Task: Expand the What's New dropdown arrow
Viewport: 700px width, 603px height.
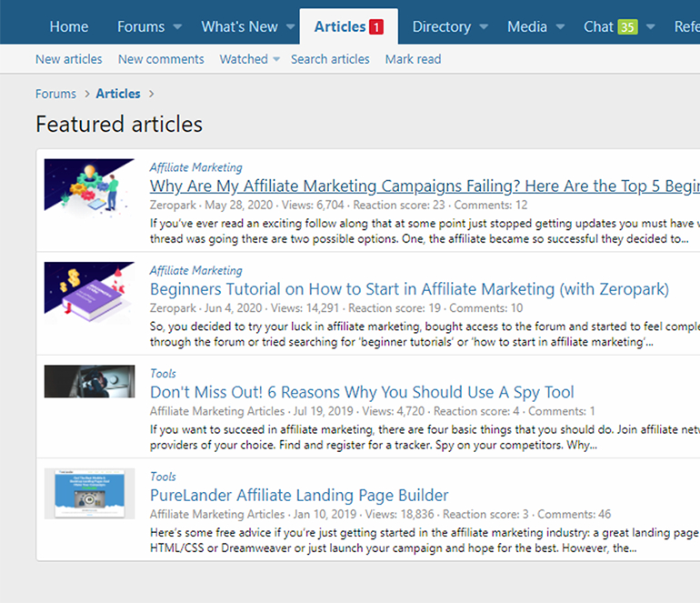Action: click(x=290, y=27)
